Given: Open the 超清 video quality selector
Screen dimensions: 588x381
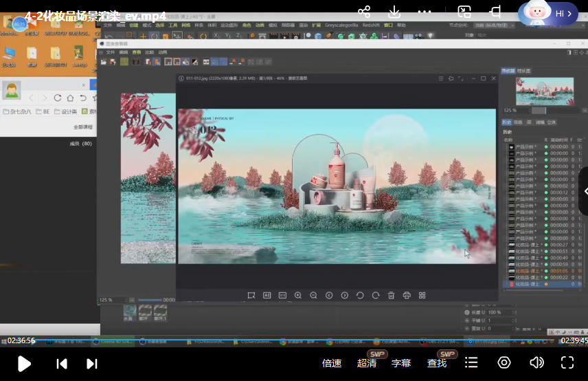Looking at the screenshot, I should tap(367, 363).
